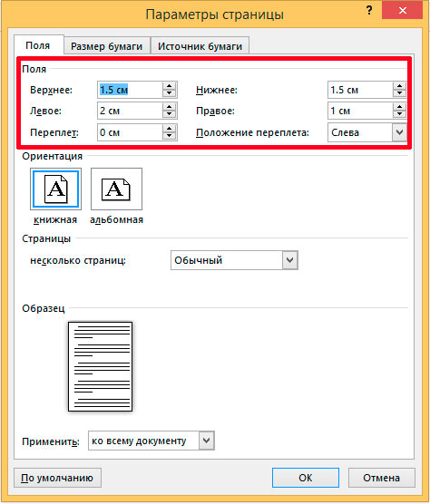Screen dimensions: 430x504
Task: Click into the Левое margin field
Action: (130, 111)
